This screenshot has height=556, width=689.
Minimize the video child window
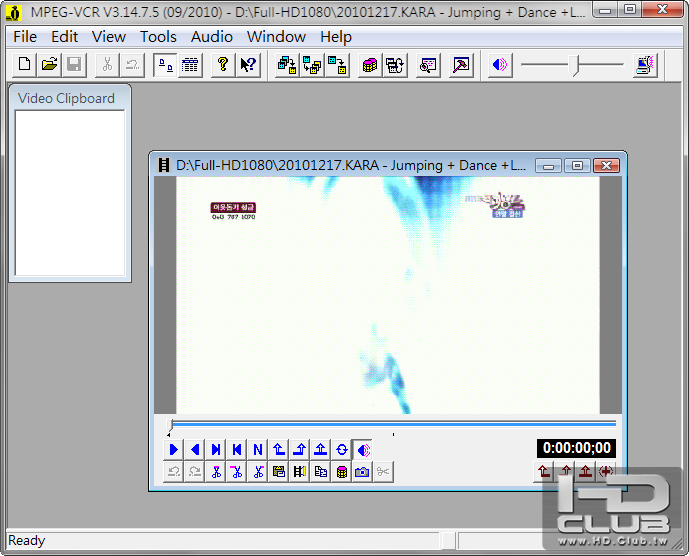pyautogui.click(x=548, y=166)
